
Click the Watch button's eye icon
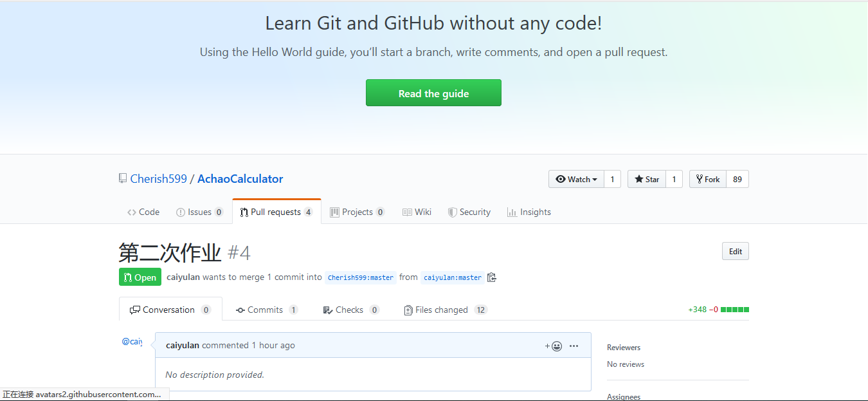coord(561,179)
